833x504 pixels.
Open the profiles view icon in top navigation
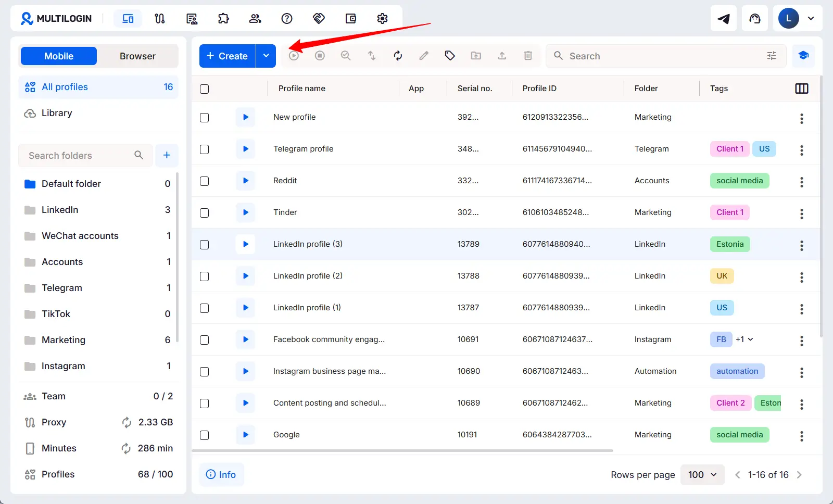[x=128, y=19]
